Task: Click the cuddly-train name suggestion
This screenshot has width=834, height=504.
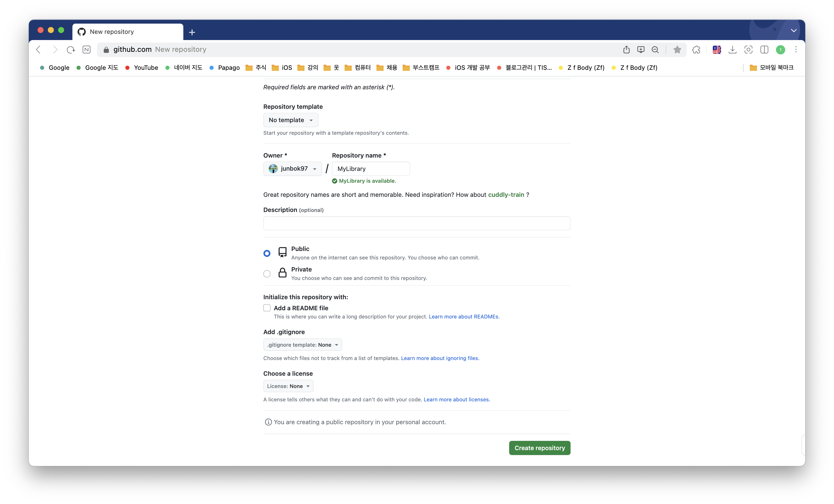Action: [x=506, y=195]
